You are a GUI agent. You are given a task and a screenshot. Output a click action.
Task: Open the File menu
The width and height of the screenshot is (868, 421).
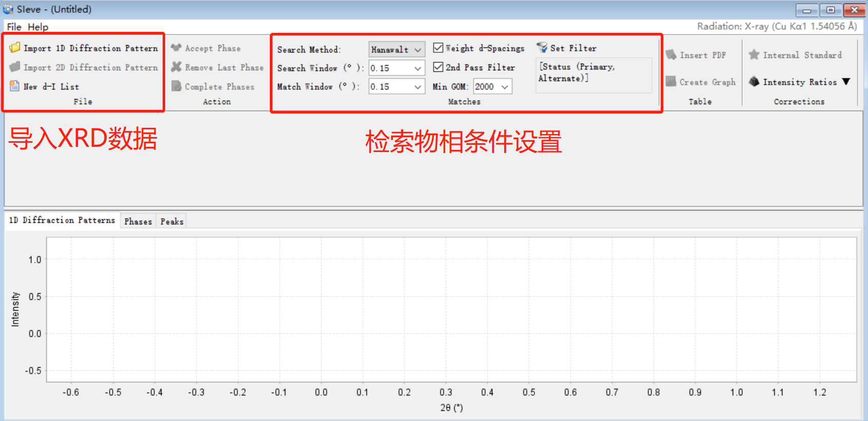click(14, 27)
